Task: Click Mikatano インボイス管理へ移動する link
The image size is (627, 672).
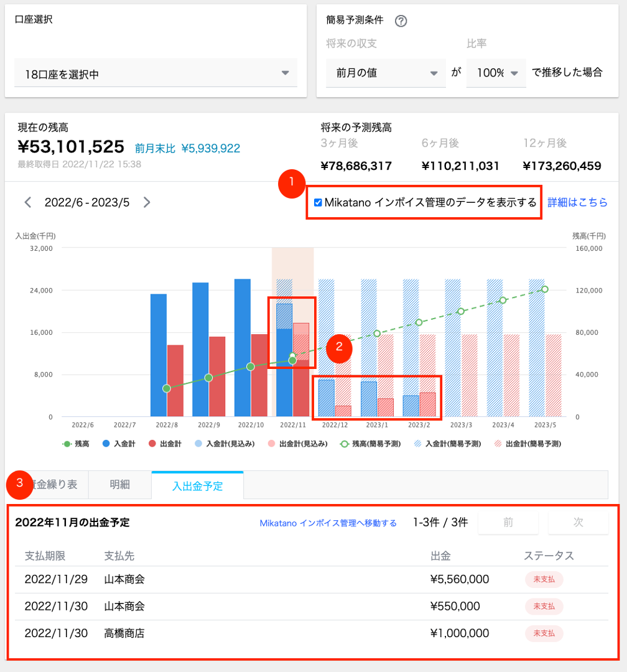Action: 328,523
